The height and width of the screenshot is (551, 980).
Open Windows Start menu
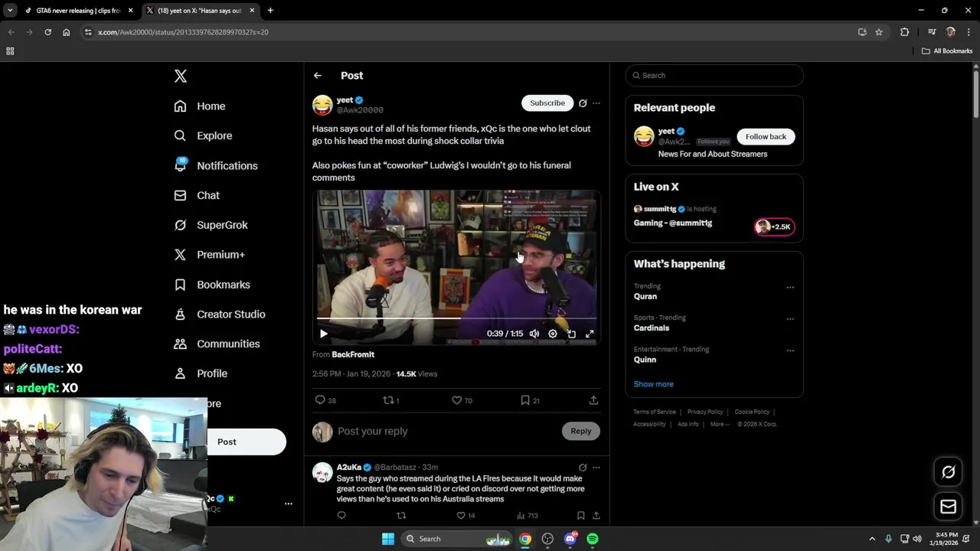[388, 539]
